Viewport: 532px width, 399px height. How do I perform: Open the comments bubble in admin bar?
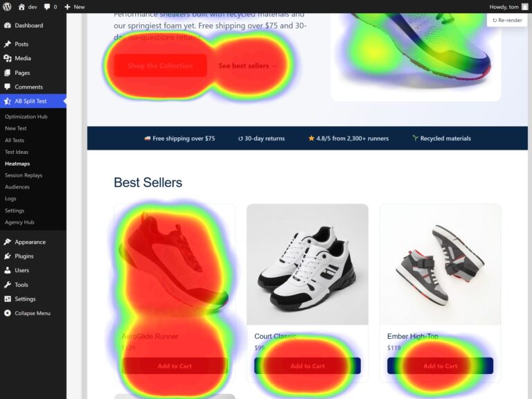point(47,7)
